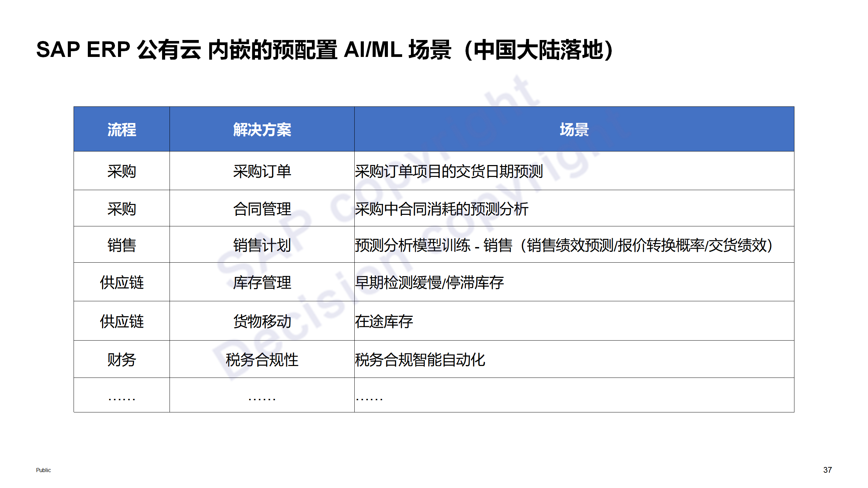The image size is (868, 488).
Task: Click 早期检测缓慢/停滞库存 scenario text
Action: (x=429, y=282)
